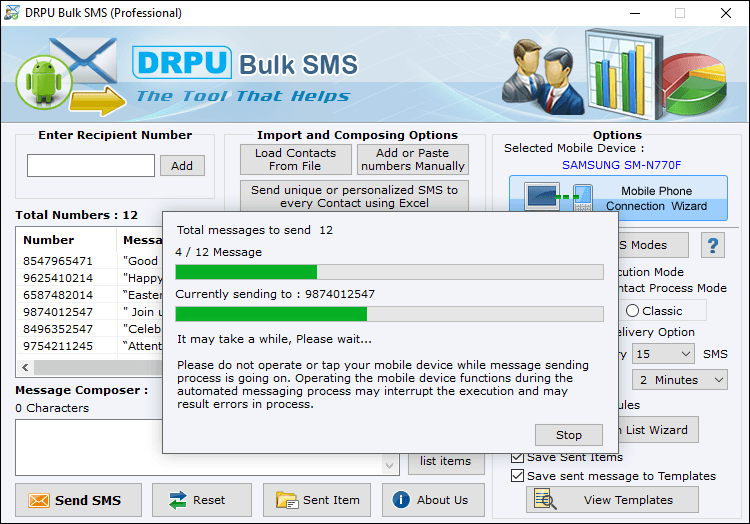
Task: Click the blue question mark help icon
Action: (713, 245)
